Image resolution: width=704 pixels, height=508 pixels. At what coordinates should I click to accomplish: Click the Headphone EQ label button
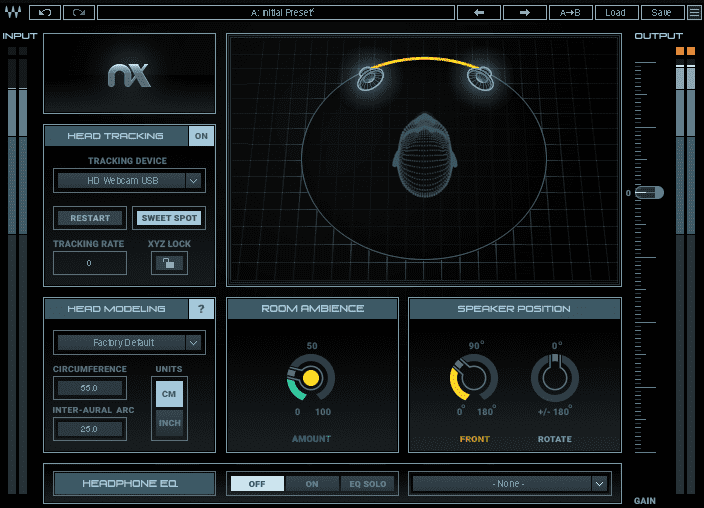(x=134, y=483)
